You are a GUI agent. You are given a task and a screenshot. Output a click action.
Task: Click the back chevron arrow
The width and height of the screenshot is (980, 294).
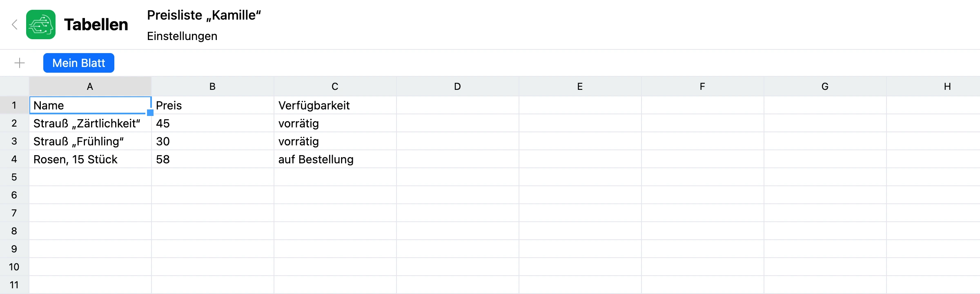coord(15,24)
